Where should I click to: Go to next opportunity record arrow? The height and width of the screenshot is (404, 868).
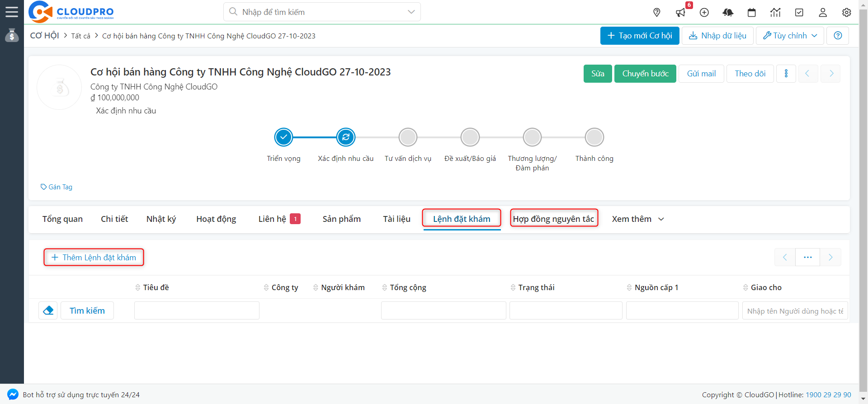pos(831,74)
